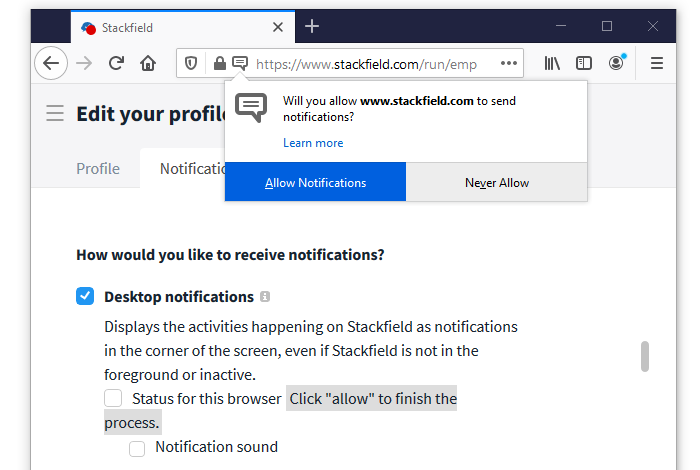
Task: Click the page vertical scrollbar thumb
Action: coord(645,356)
